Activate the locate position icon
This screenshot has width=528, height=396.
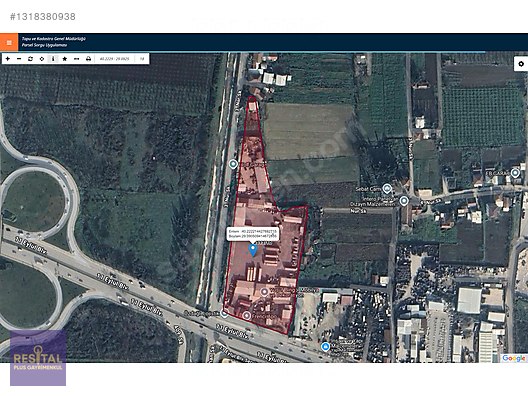(42, 59)
